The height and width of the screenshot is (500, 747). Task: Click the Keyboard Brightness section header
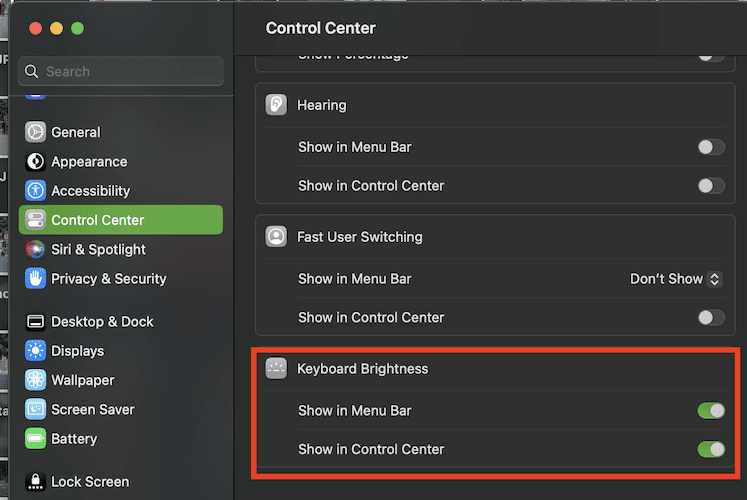(362, 369)
